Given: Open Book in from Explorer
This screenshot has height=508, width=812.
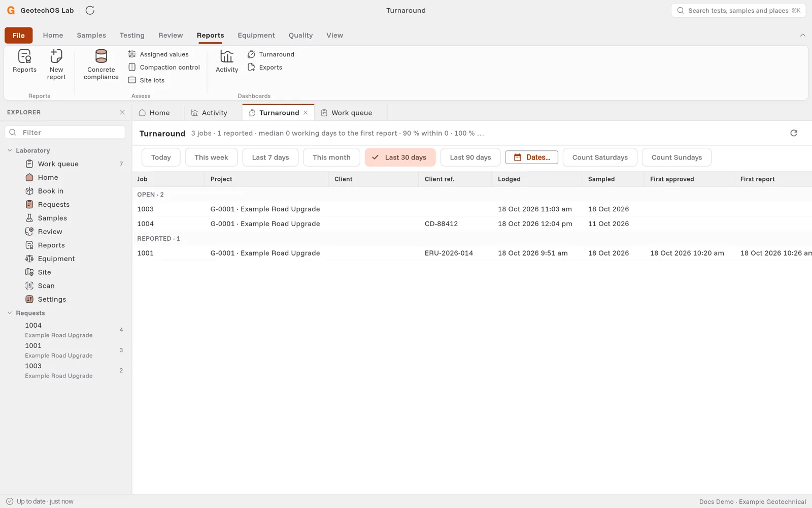Looking at the screenshot, I should tap(65, 191).
